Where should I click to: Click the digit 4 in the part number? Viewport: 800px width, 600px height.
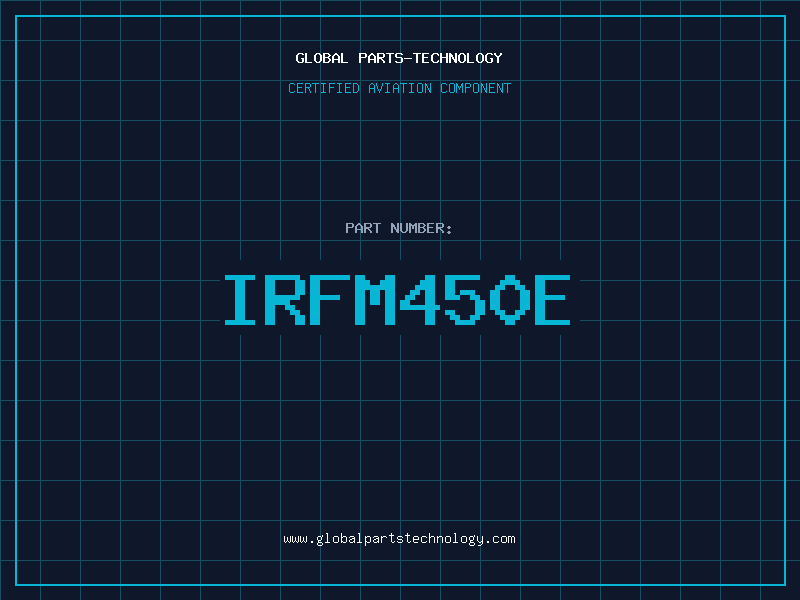click(x=421, y=300)
